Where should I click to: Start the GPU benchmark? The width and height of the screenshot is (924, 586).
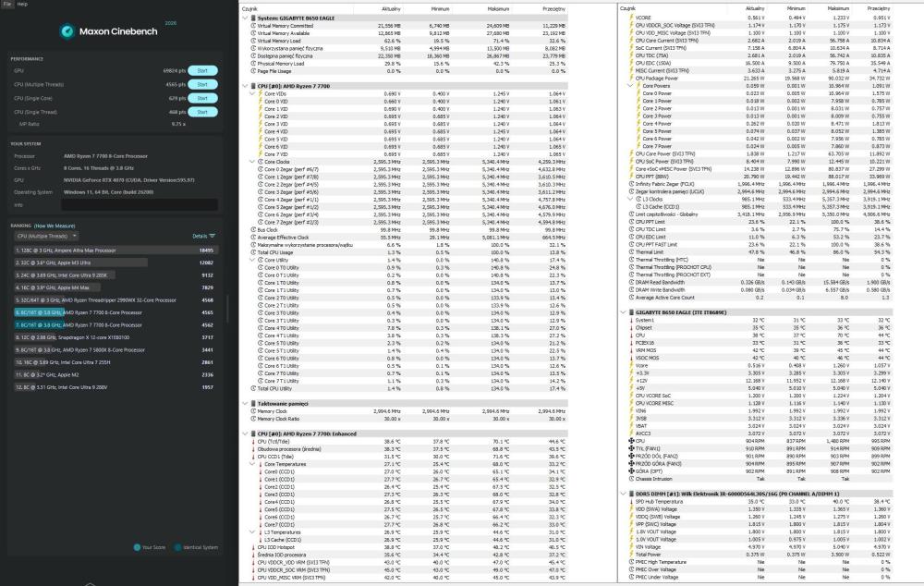coord(202,70)
